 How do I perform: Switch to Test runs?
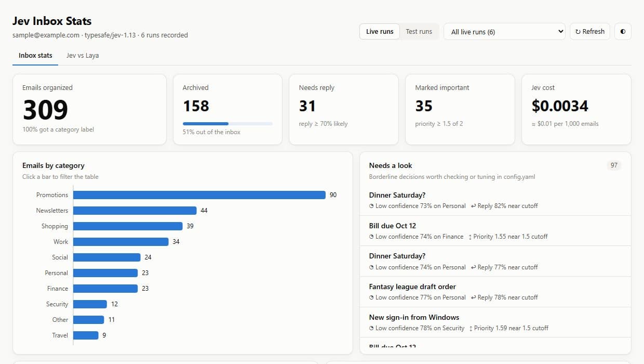pyautogui.click(x=419, y=31)
